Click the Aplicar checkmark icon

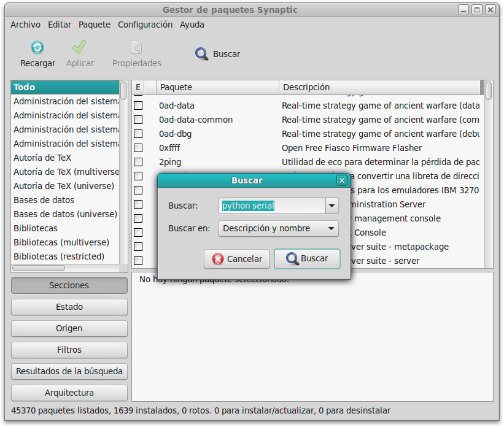[x=80, y=47]
